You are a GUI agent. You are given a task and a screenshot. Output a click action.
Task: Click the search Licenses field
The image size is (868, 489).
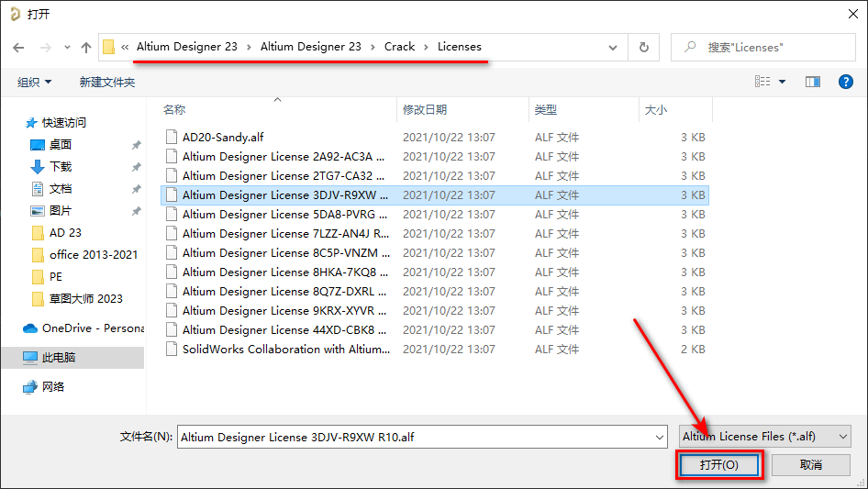point(763,47)
